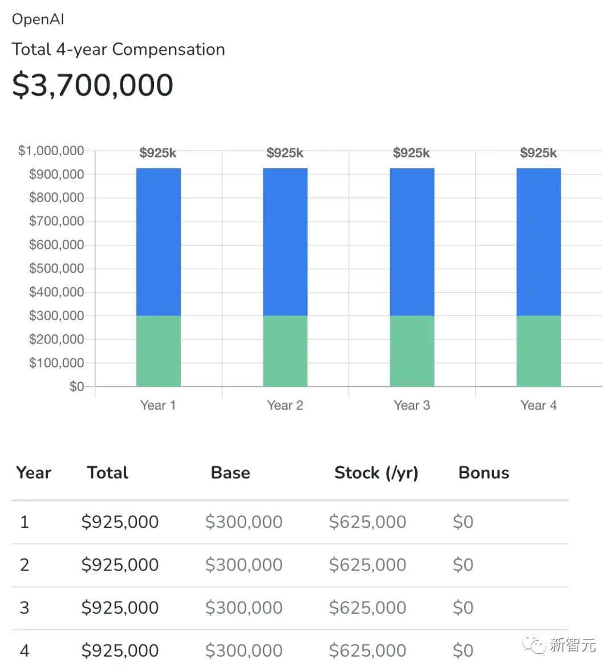Viewport: 616px width, 672px height.
Task: Select the $0 bonus cell in row 4
Action: (x=463, y=650)
